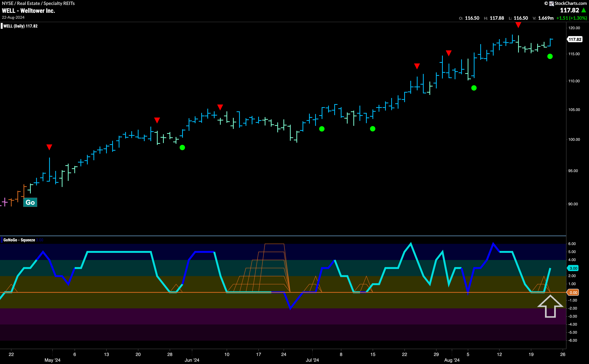Click the green dot below August 5 bars
Image resolution: width=589 pixels, height=364 pixels.
tap(474, 88)
